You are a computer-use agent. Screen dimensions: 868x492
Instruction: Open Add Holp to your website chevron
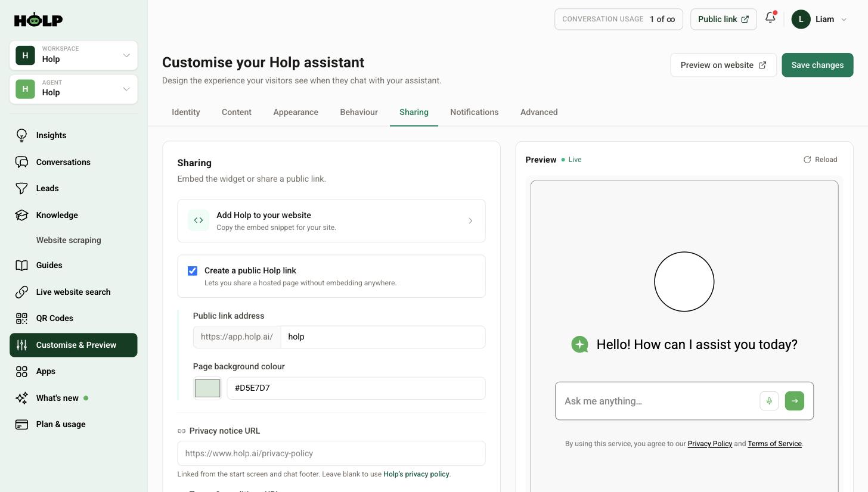coord(470,221)
